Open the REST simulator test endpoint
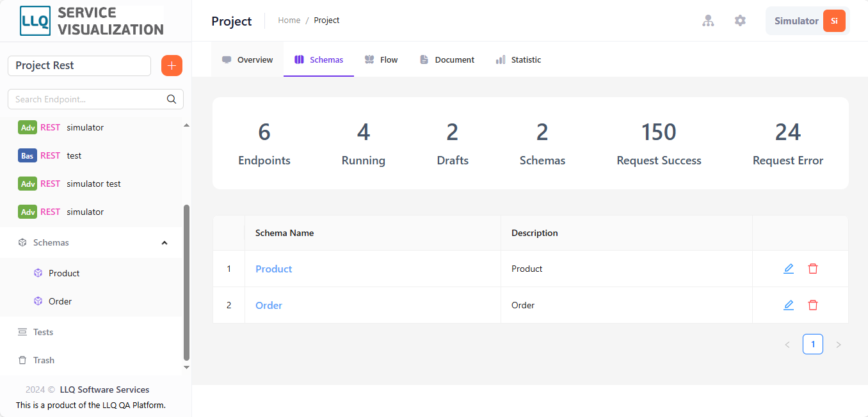 91,184
